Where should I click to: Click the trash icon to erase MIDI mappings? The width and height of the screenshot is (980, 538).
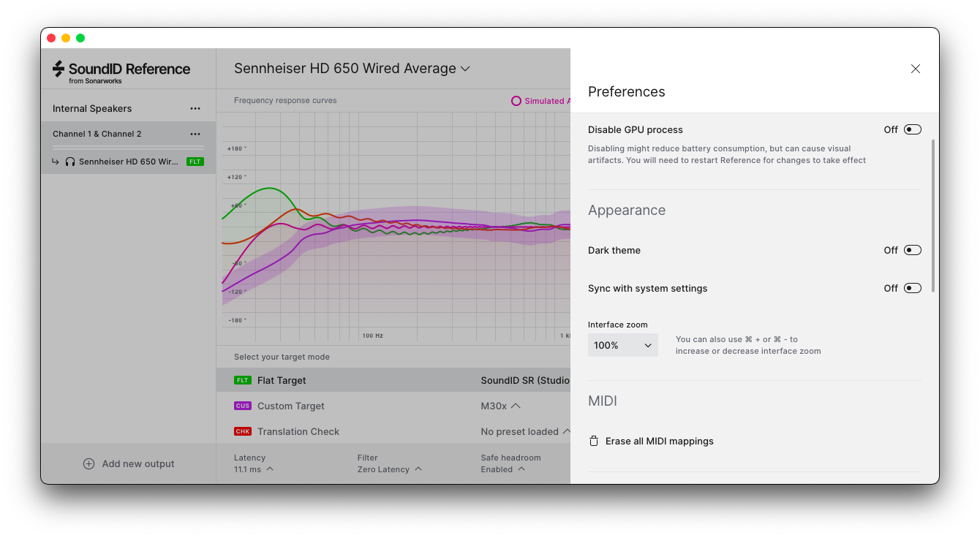tap(594, 442)
